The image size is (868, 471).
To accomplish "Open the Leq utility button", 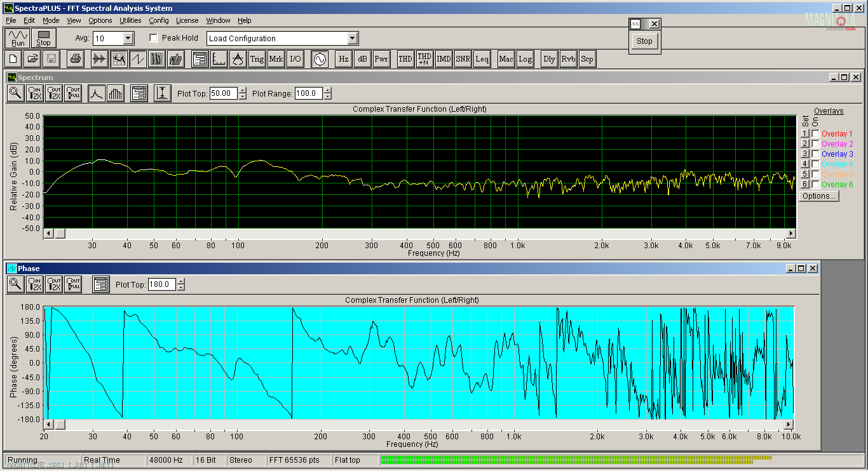I will tap(482, 59).
